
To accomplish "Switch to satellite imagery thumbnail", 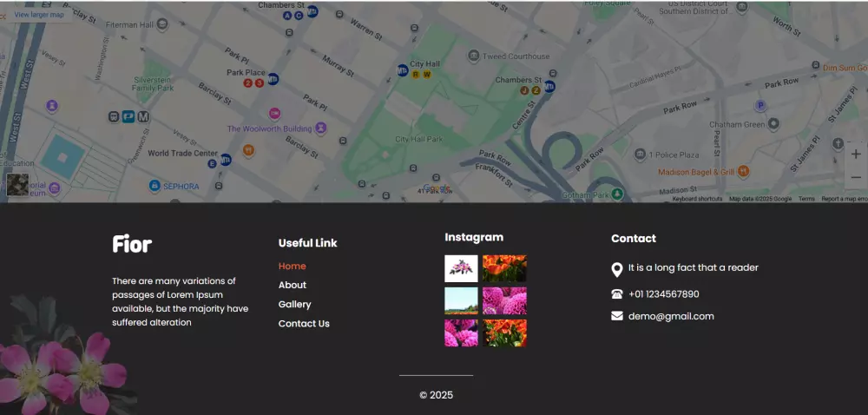I will (x=17, y=184).
